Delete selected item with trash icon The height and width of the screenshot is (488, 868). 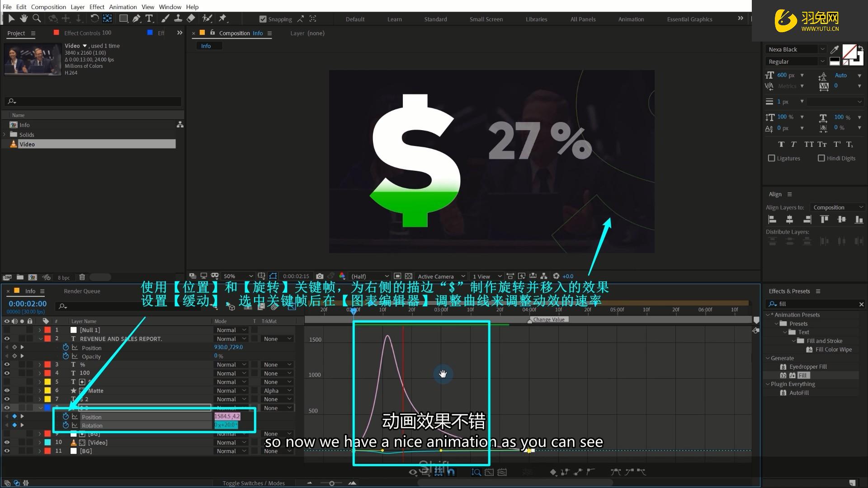pyautogui.click(x=82, y=277)
